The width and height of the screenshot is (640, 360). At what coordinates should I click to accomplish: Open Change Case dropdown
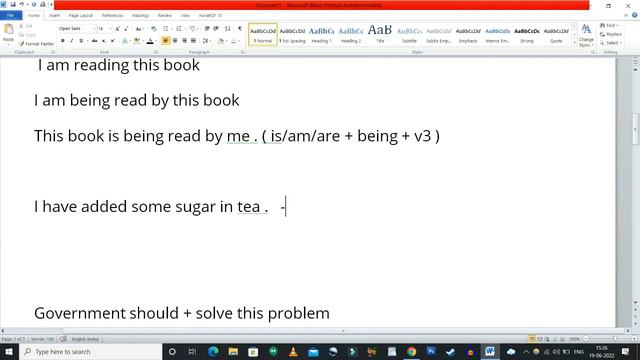click(139, 29)
